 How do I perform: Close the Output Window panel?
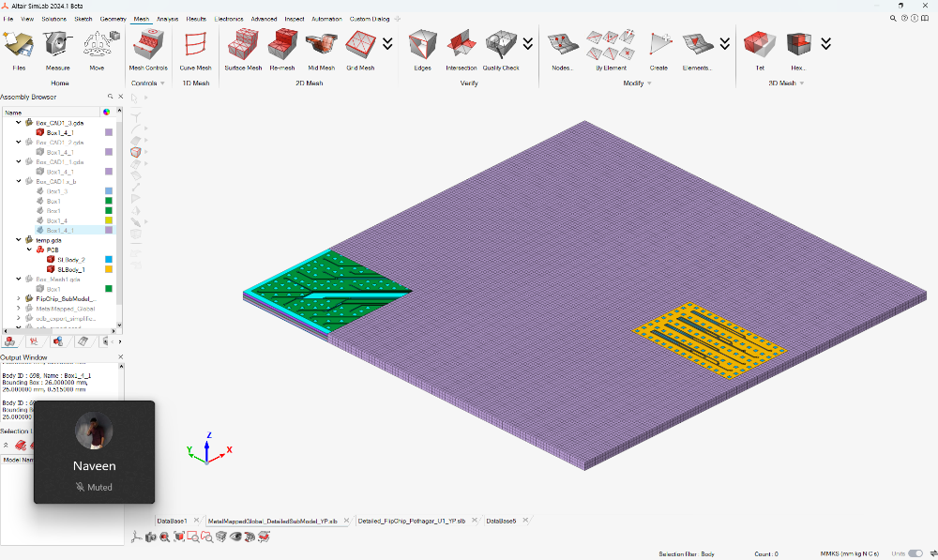tap(120, 357)
